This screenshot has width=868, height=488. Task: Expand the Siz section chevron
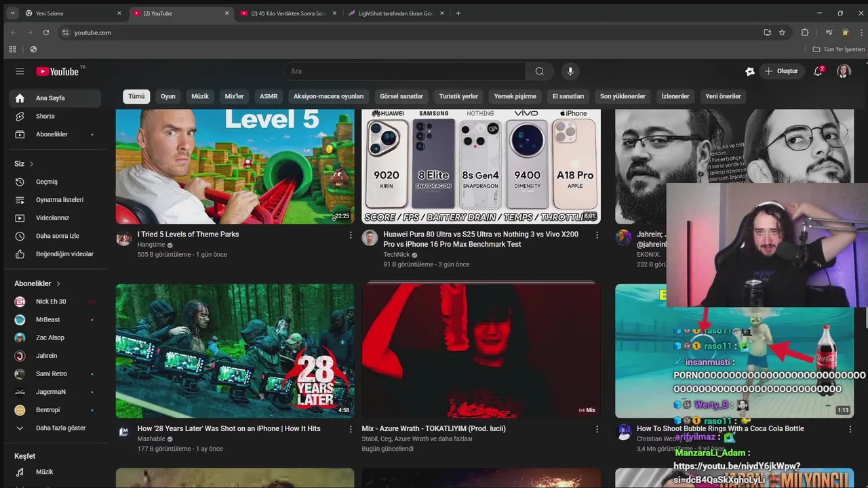(x=31, y=164)
